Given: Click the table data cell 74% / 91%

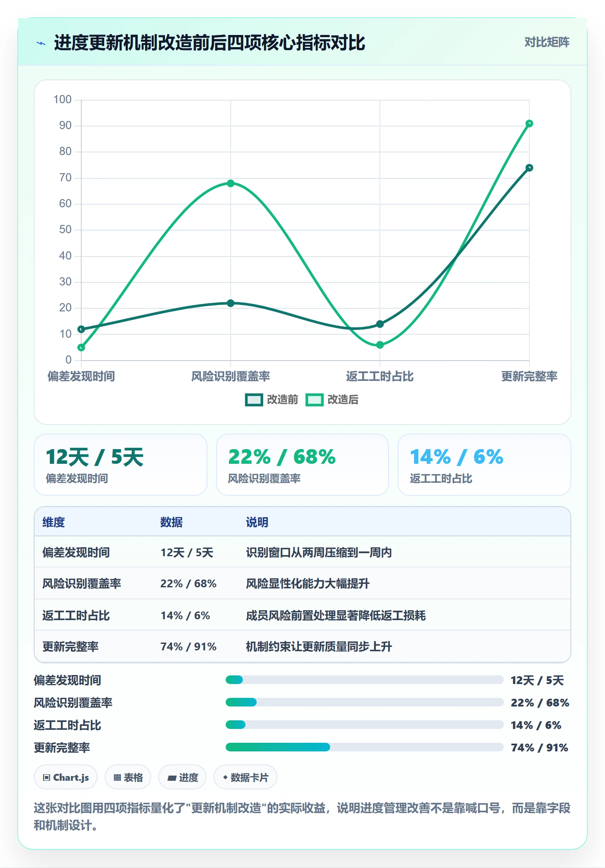Looking at the screenshot, I should 188,646.
